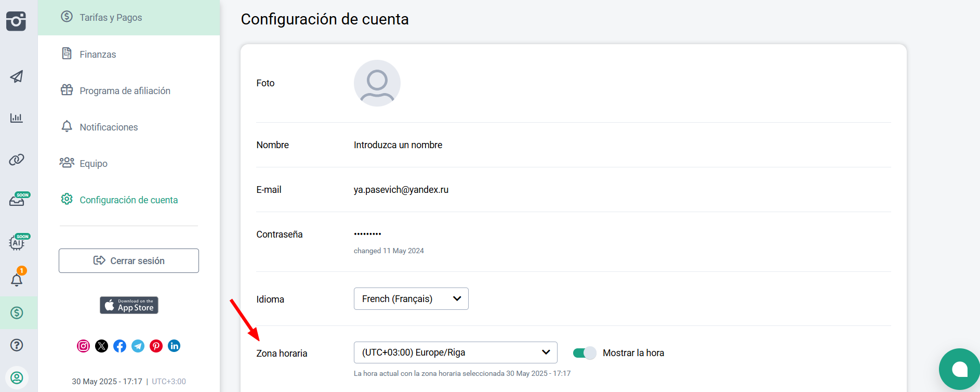The image size is (980, 392).
Task: Click the Download on the App Store badge
Action: pos(129,305)
